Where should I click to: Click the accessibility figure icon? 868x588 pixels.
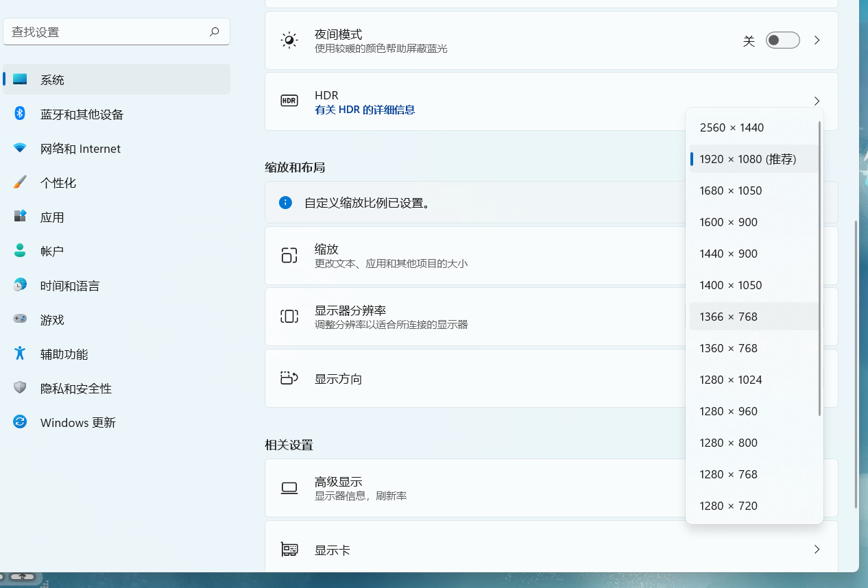20,354
